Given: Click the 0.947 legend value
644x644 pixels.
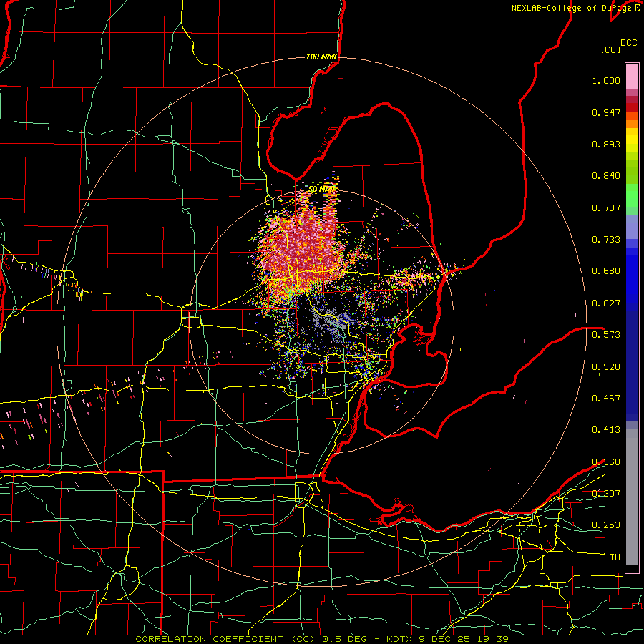Looking at the screenshot, I should coord(606,112).
